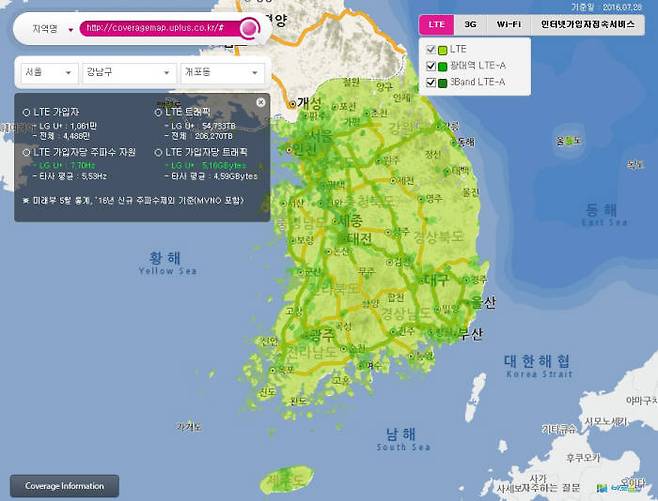Switch to the LTE tab
The image size is (658, 501).
pyautogui.click(x=436, y=24)
